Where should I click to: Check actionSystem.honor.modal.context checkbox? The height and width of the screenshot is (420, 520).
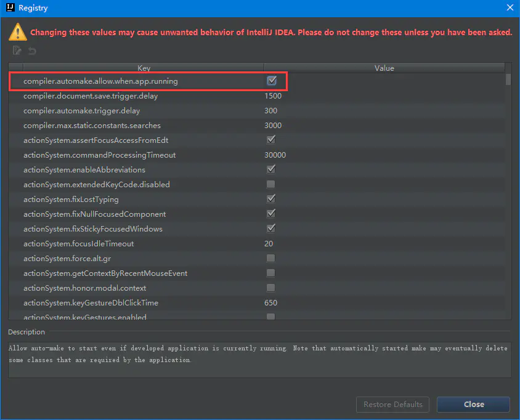(270, 288)
